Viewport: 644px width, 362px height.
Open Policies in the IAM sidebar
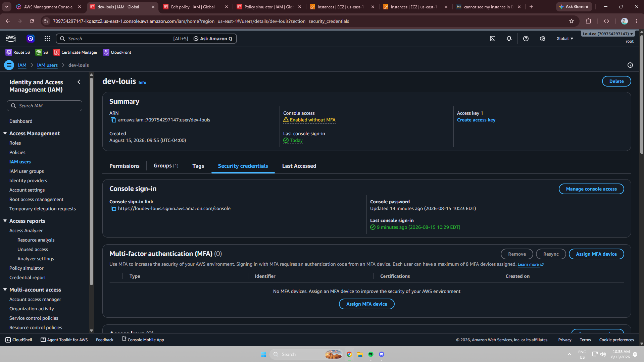pos(17,152)
